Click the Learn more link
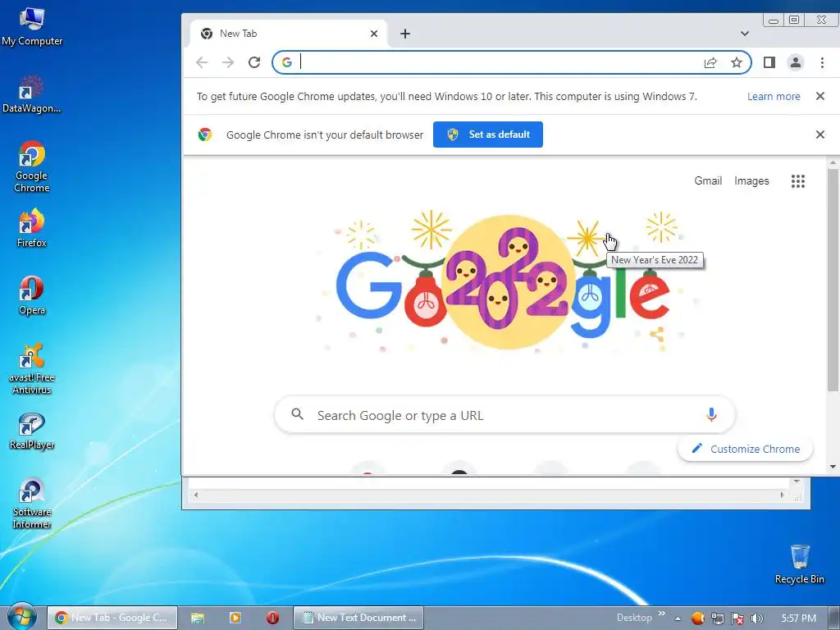This screenshot has height=630, width=840. 774,97
